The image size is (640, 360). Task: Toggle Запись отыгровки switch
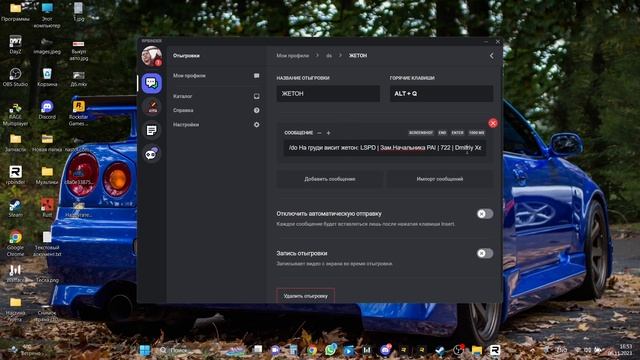tap(485, 253)
